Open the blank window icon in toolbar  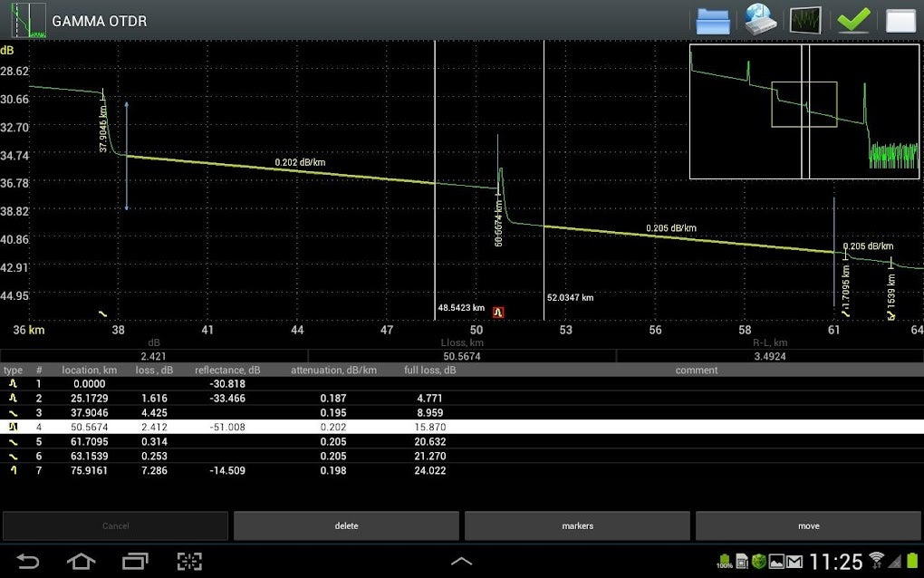click(x=900, y=19)
